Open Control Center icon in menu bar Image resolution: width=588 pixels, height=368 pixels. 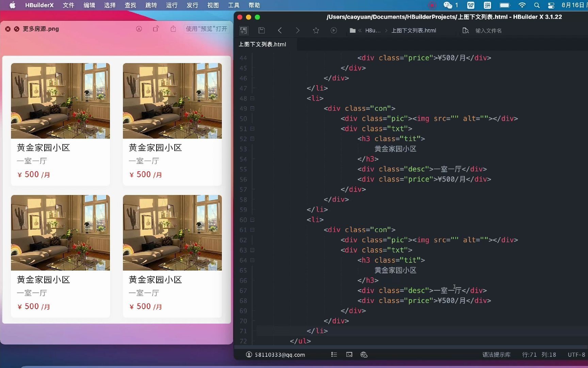coord(551,5)
